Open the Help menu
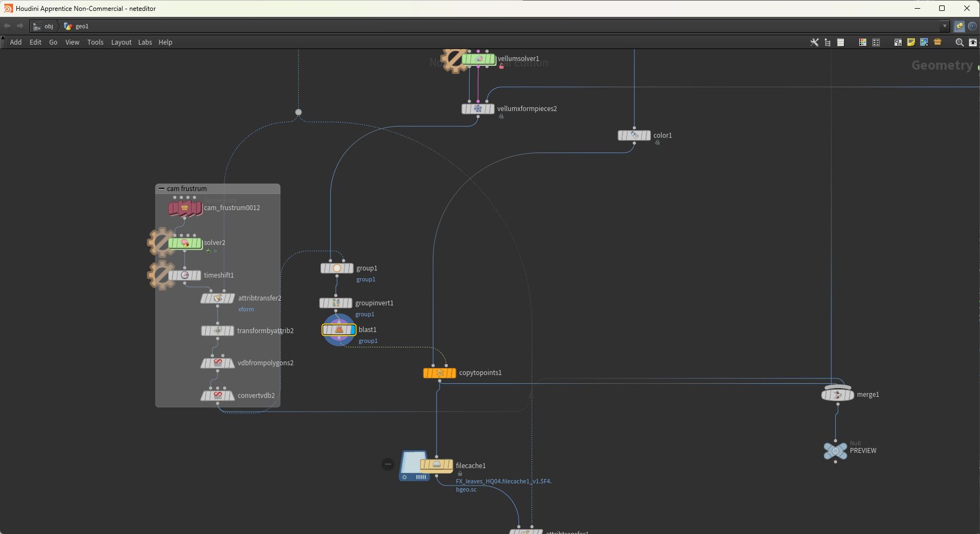The height and width of the screenshot is (534, 980). pos(165,42)
